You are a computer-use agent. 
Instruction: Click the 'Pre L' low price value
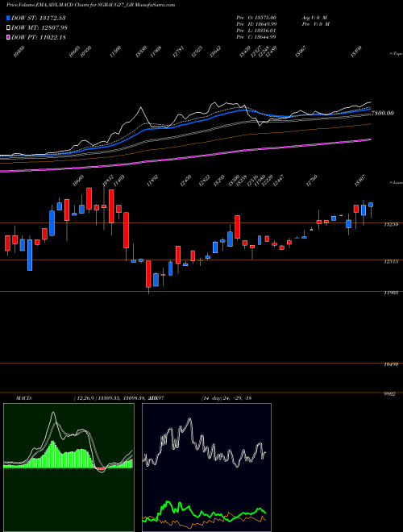(x=256, y=31)
